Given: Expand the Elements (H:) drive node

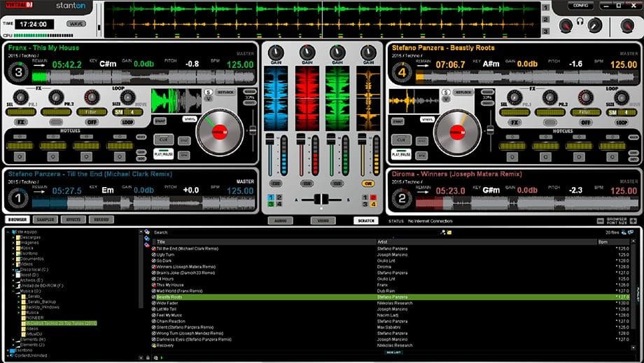Looking at the screenshot, I should 13,340.
